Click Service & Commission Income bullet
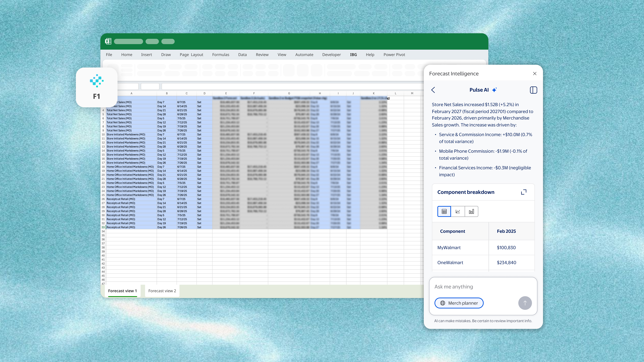The height and width of the screenshot is (362, 644). click(x=485, y=138)
